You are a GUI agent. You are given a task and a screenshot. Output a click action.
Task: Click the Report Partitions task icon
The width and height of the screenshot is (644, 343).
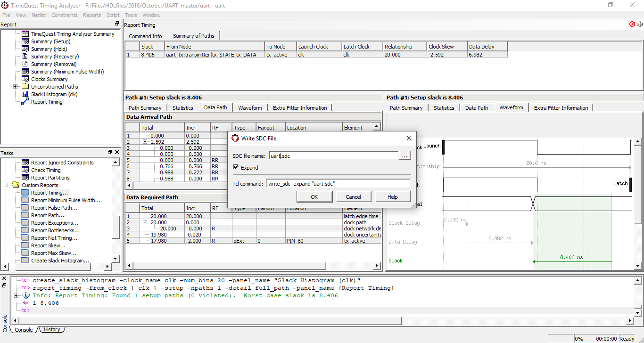[25, 178]
